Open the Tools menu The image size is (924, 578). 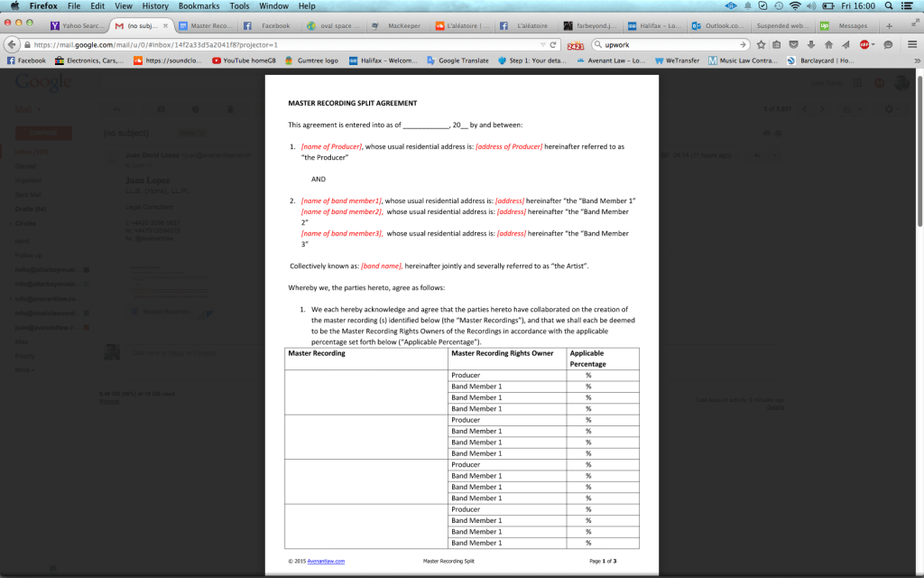[239, 6]
